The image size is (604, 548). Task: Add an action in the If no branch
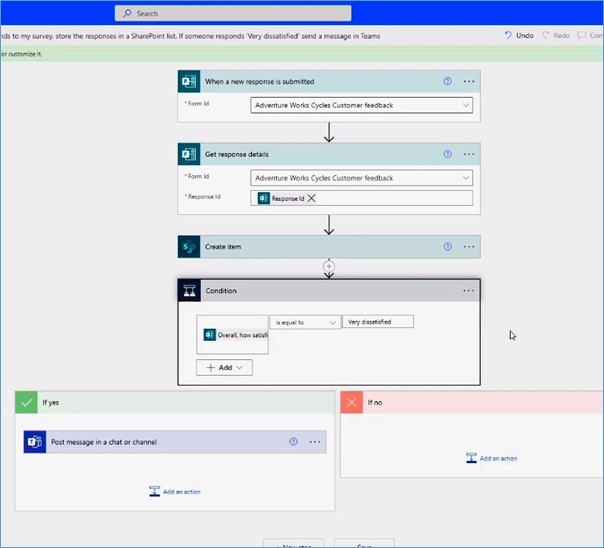[492, 458]
